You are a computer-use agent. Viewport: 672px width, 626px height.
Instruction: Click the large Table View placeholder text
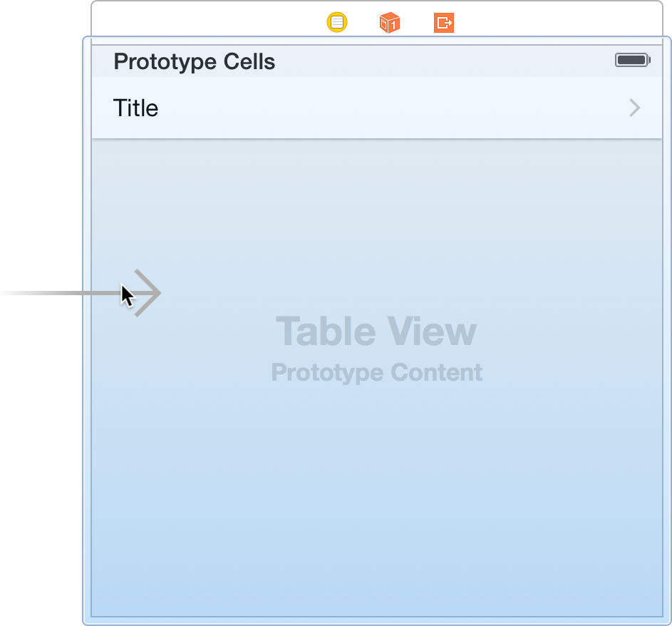point(376,332)
